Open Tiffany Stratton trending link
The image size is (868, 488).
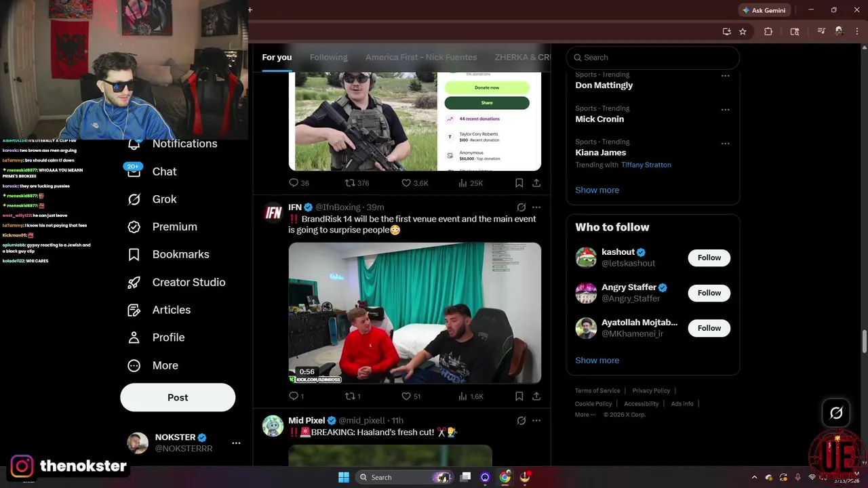(646, 165)
